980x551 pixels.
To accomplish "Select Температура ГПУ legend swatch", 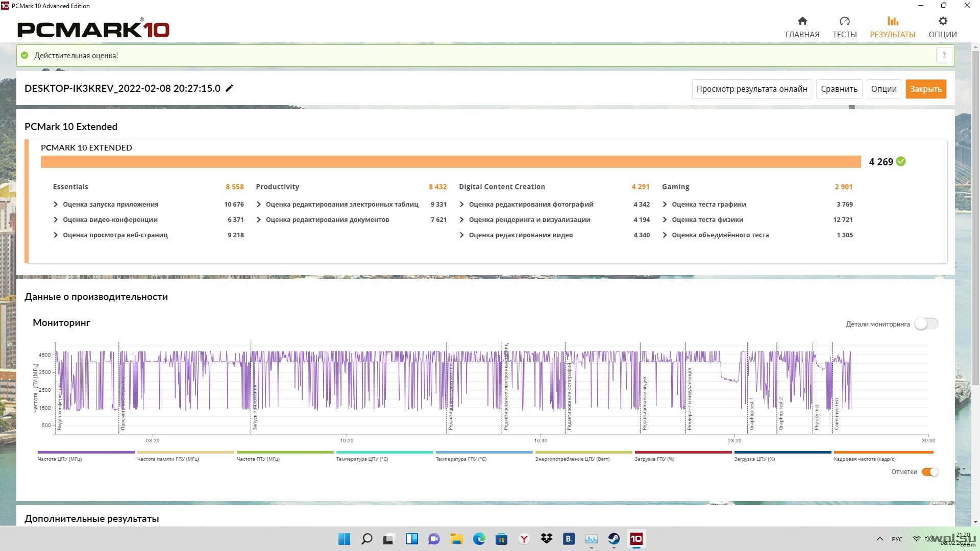I will coord(484,452).
